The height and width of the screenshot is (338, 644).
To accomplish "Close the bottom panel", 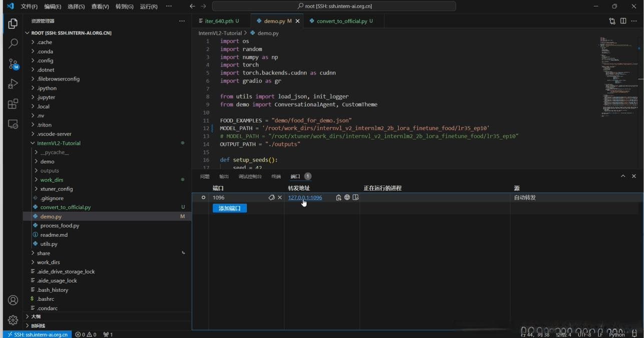I will point(634,176).
